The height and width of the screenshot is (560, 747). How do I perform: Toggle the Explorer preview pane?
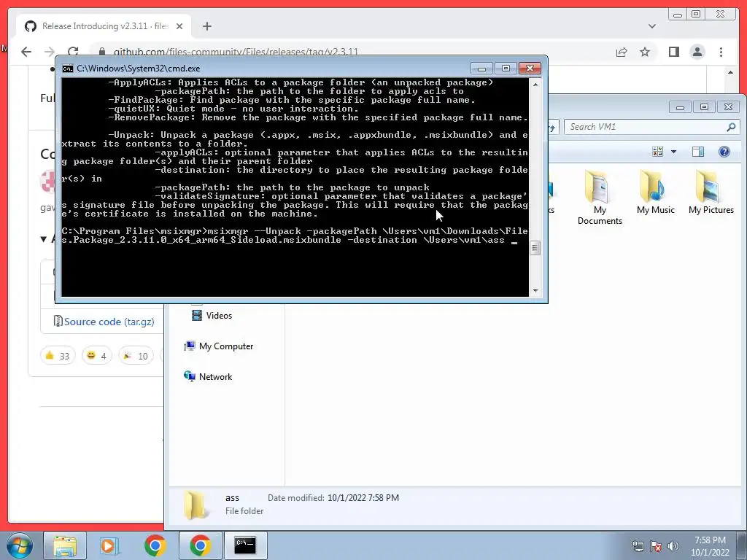[698, 152]
